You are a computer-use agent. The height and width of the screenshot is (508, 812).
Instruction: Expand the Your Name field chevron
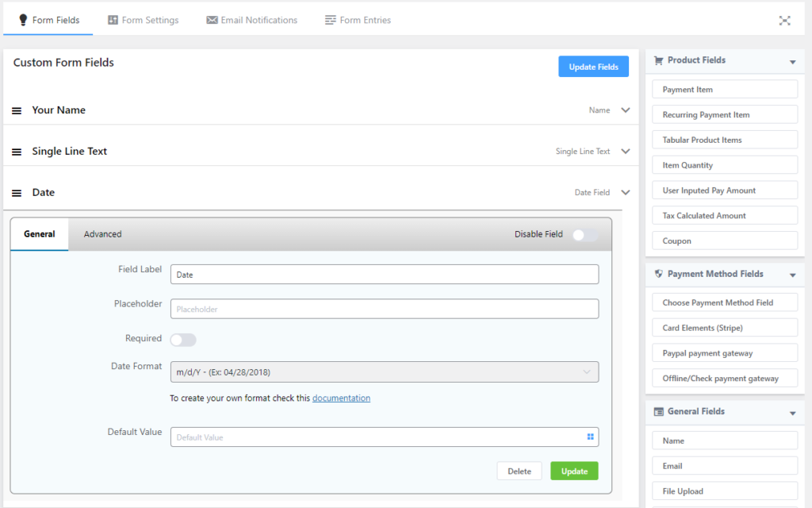626,110
